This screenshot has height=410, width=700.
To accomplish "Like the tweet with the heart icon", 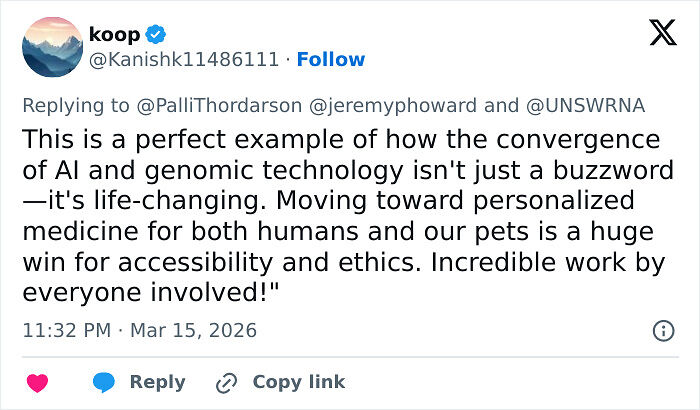I will 37,382.
